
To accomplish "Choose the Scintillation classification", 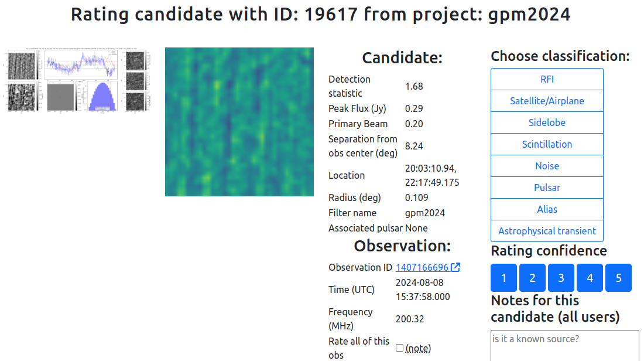I will click(546, 144).
